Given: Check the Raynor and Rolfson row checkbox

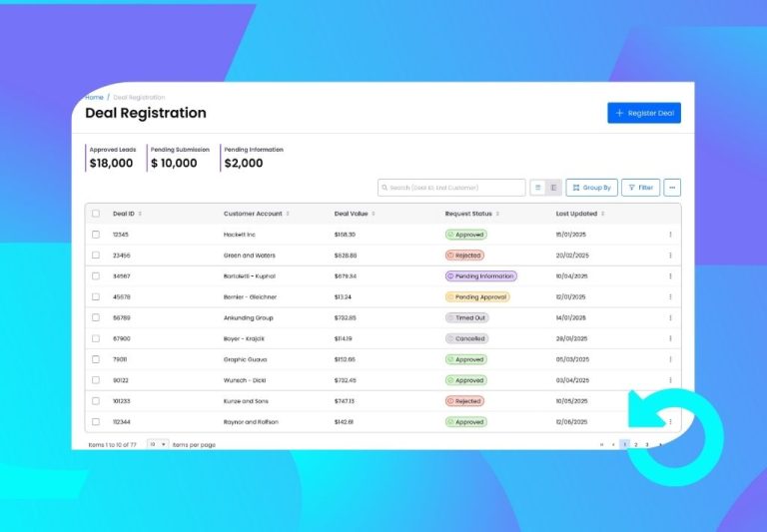Looking at the screenshot, I should (96, 421).
